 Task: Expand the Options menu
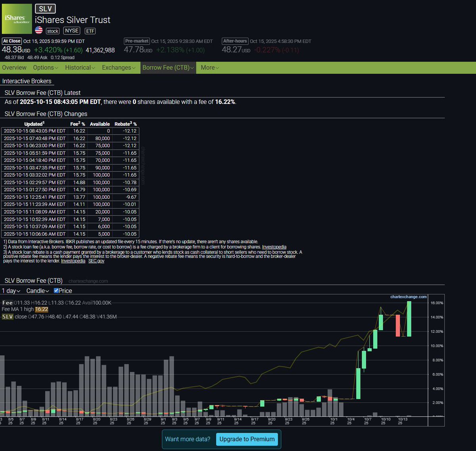[46, 67]
